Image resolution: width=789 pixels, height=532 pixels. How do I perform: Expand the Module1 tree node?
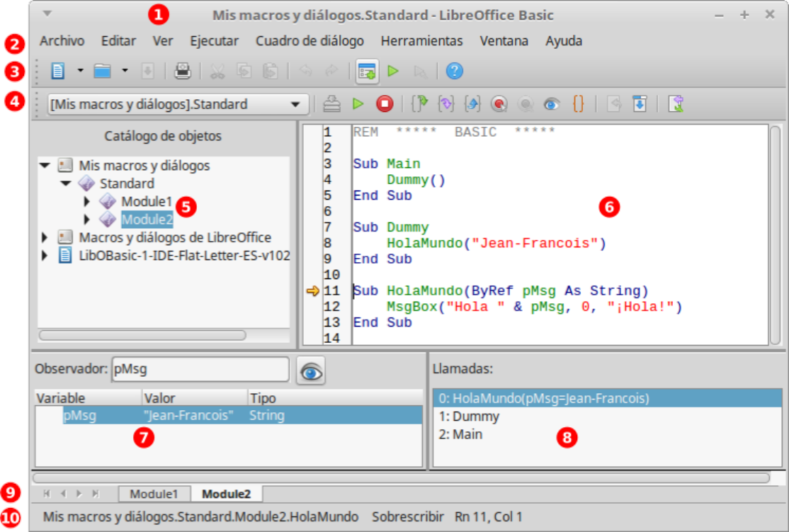pyautogui.click(x=86, y=202)
